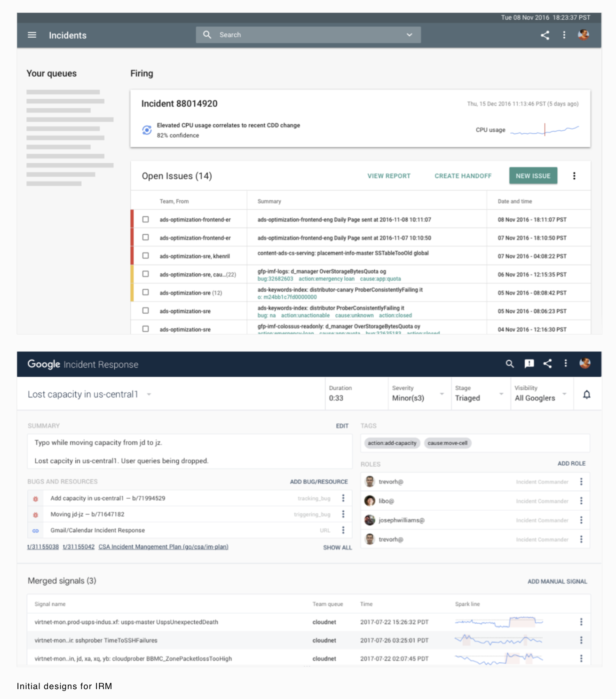
Task: Open the CSA Incident Management Plan link
Action: [163, 547]
